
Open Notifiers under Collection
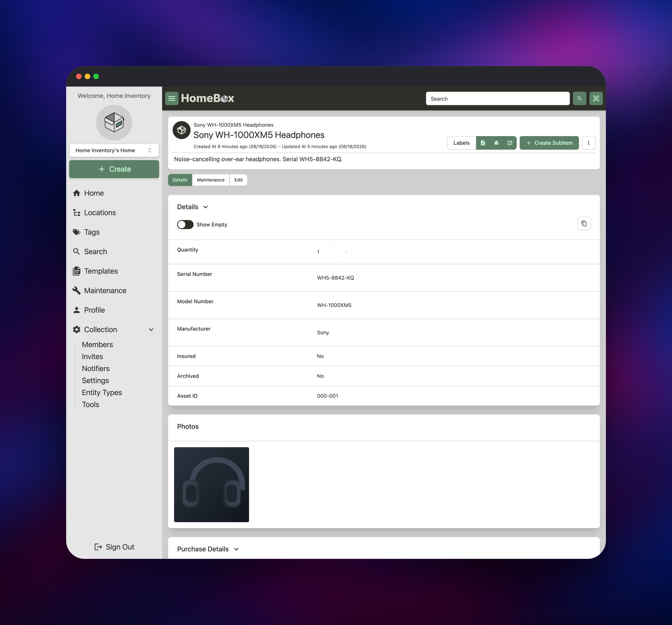pos(96,368)
